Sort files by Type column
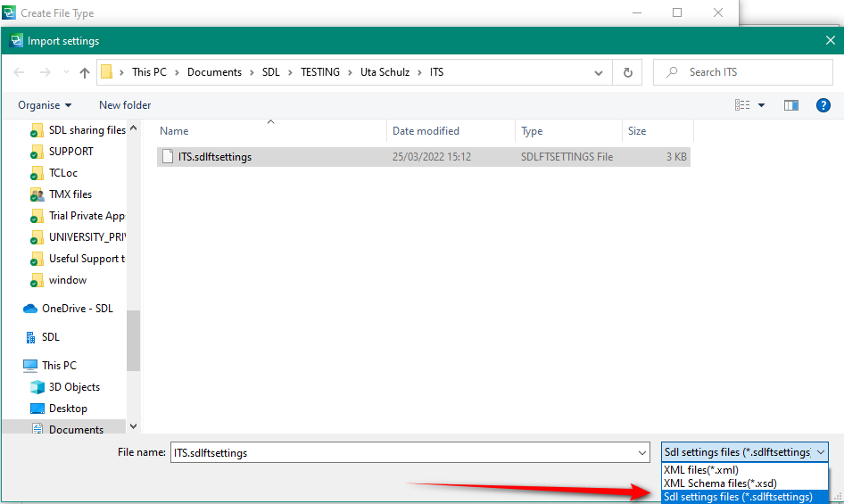Screen dimensions: 844x504 click(x=568, y=131)
